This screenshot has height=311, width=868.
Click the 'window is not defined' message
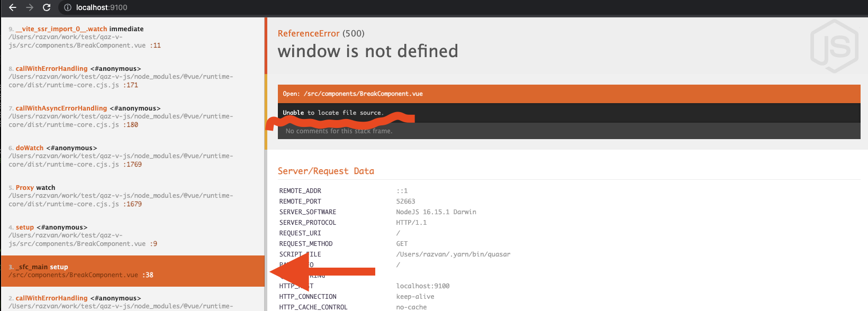(x=368, y=51)
